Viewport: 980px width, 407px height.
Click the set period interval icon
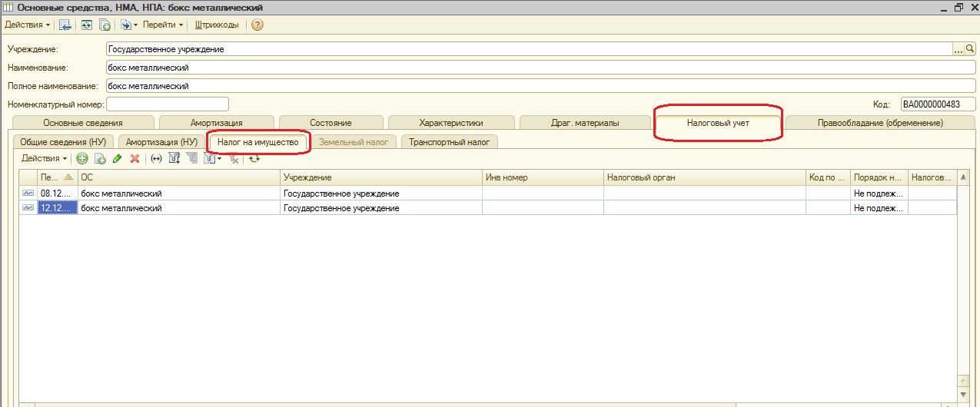tap(156, 158)
